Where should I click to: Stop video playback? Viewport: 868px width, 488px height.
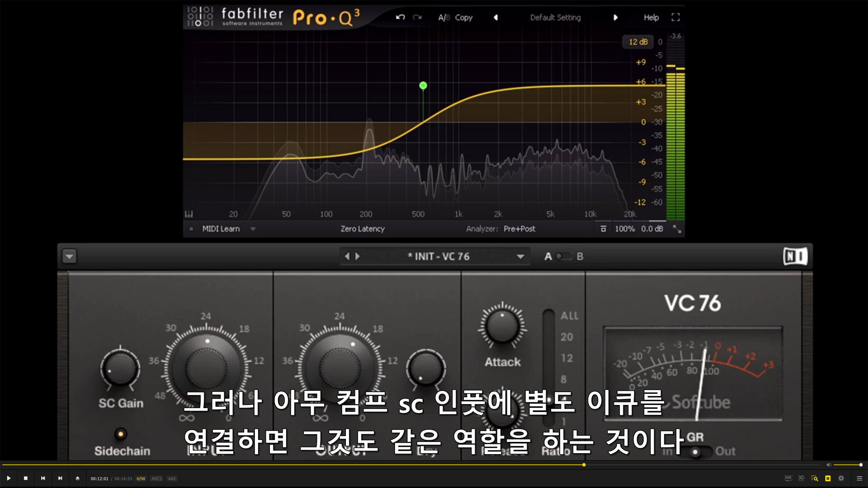(x=26, y=478)
